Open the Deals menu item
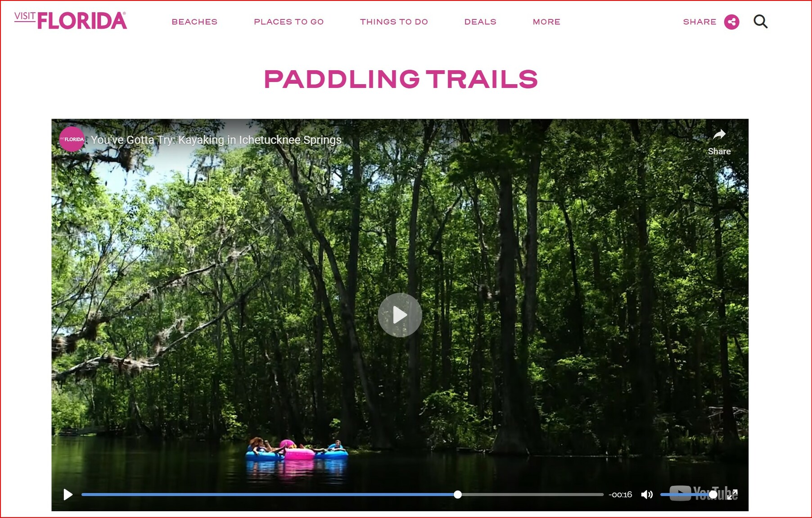 click(x=480, y=22)
